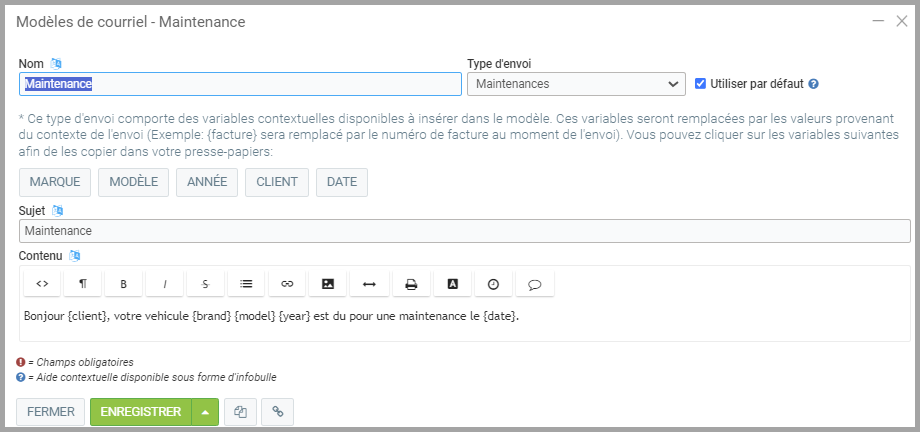The image size is (920, 432).
Task: Click the paragraph format icon
Action: pos(83,284)
